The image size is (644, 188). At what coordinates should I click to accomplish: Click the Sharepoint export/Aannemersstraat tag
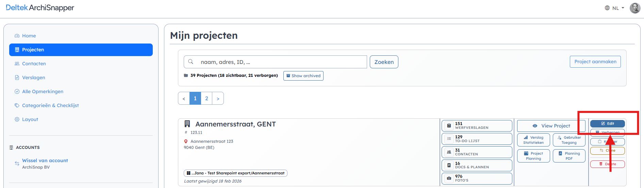click(235, 173)
